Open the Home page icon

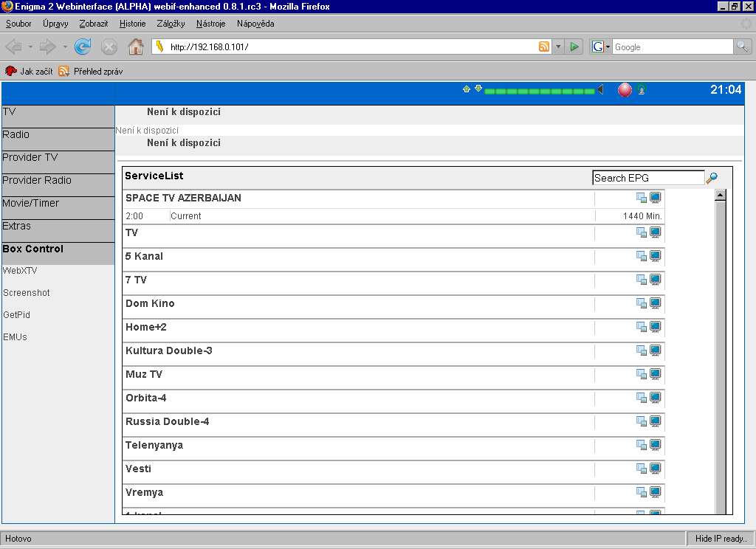pyautogui.click(x=136, y=46)
